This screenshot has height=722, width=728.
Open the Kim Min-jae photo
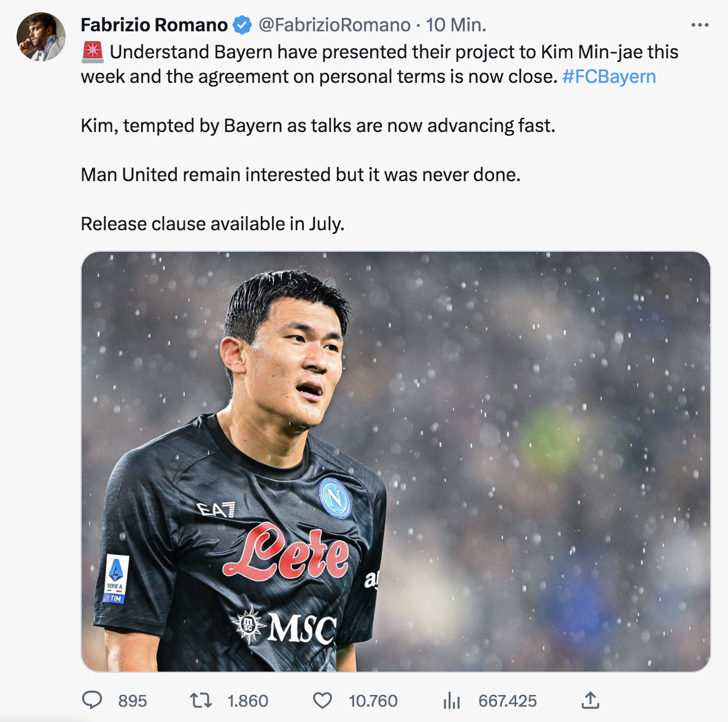coord(395,461)
